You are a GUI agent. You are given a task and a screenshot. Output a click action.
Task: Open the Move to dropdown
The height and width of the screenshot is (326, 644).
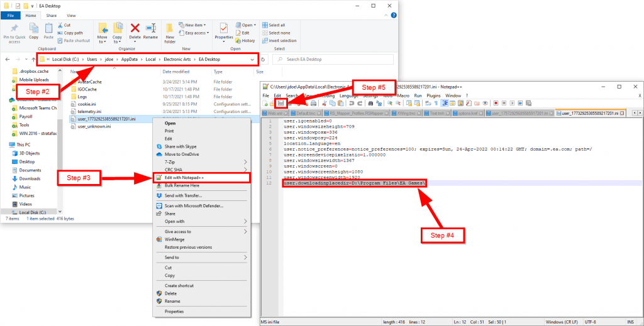(x=103, y=40)
